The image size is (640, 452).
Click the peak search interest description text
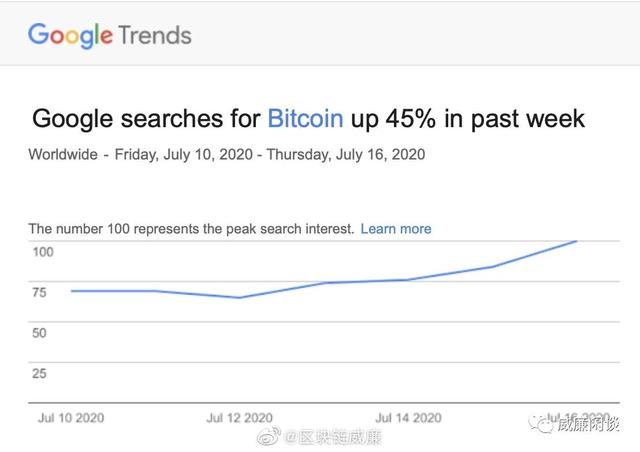[x=191, y=229]
